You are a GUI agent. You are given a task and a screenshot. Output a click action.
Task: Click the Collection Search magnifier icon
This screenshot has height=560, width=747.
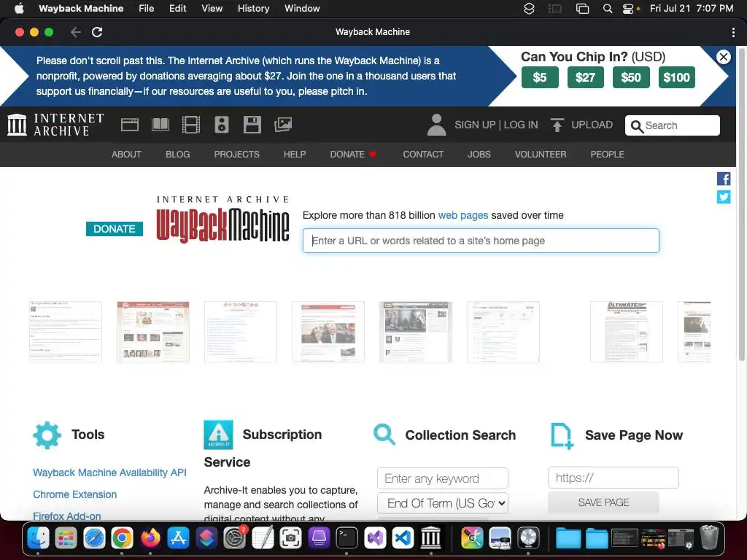click(x=384, y=435)
